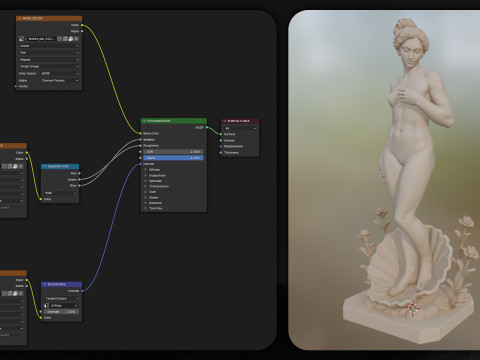Toggle fake user on image node feeding Separate Color
This screenshot has height=360, width=480.
point(4,166)
